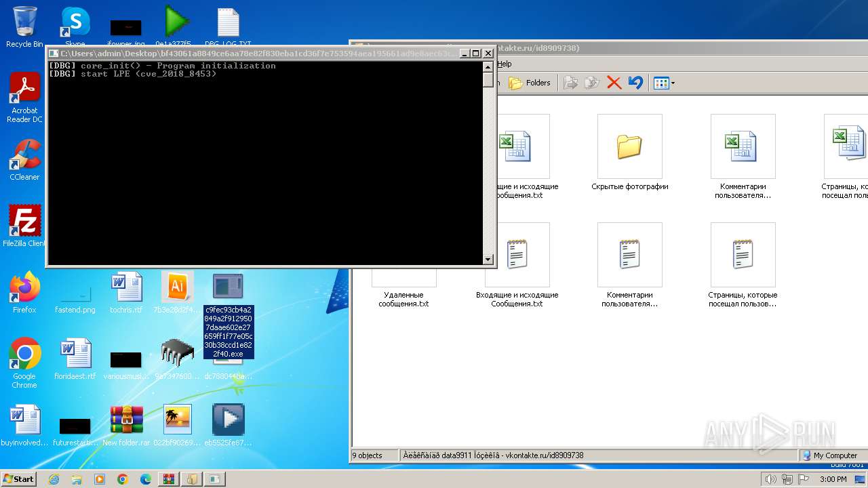Select the buyinvolved document icon
This screenshot has height=488, width=868.
point(24,425)
